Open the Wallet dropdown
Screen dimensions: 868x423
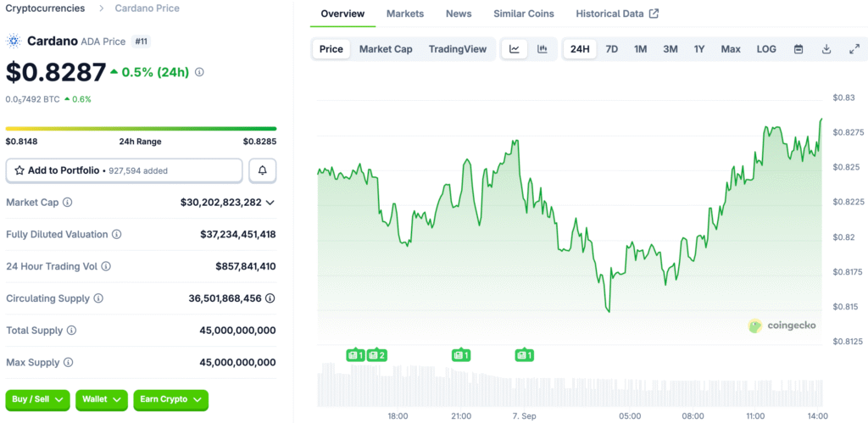click(102, 400)
